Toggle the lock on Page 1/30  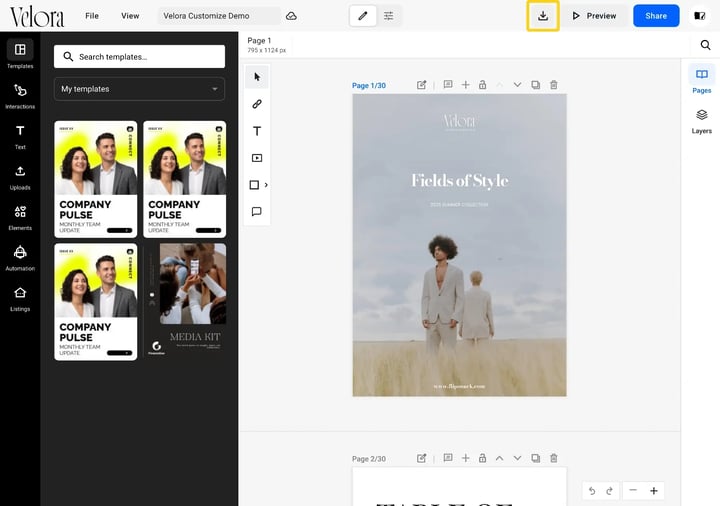point(482,84)
